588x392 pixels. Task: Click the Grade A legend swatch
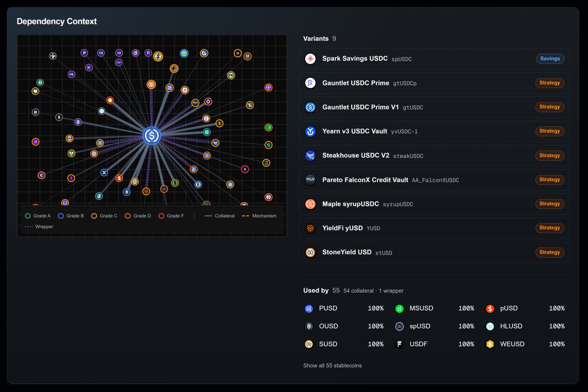pyautogui.click(x=28, y=216)
